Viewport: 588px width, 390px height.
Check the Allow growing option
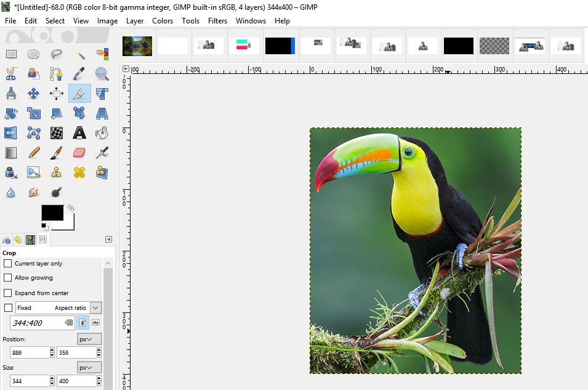tap(8, 278)
